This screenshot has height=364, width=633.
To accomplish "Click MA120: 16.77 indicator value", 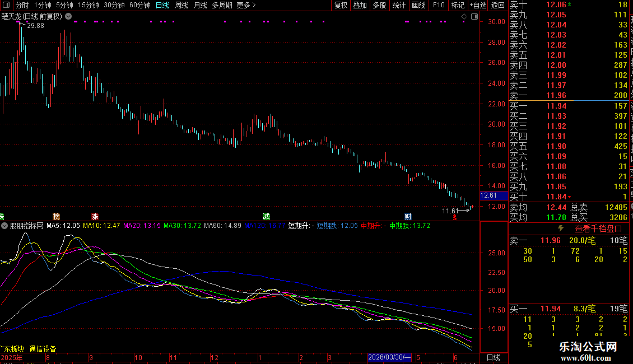I will pyautogui.click(x=264, y=226).
